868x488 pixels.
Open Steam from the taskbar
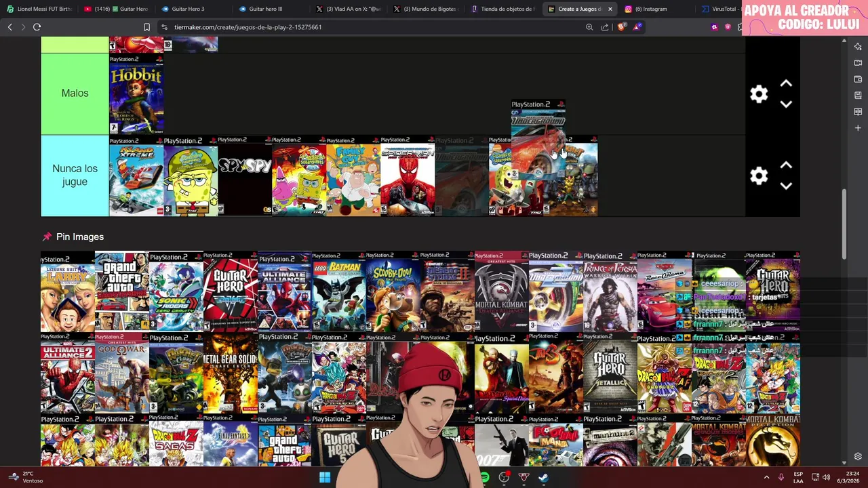(x=543, y=477)
